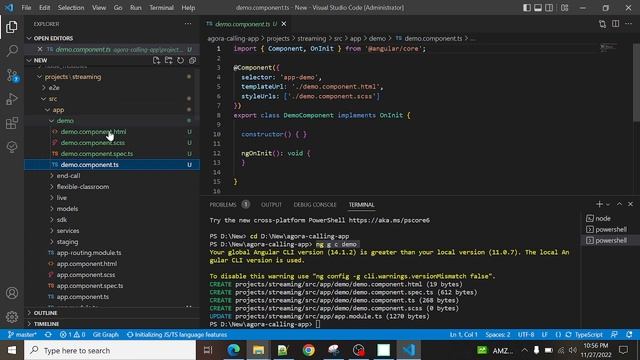
Task: Refresh the Explorer file tree
Action: [180, 60]
